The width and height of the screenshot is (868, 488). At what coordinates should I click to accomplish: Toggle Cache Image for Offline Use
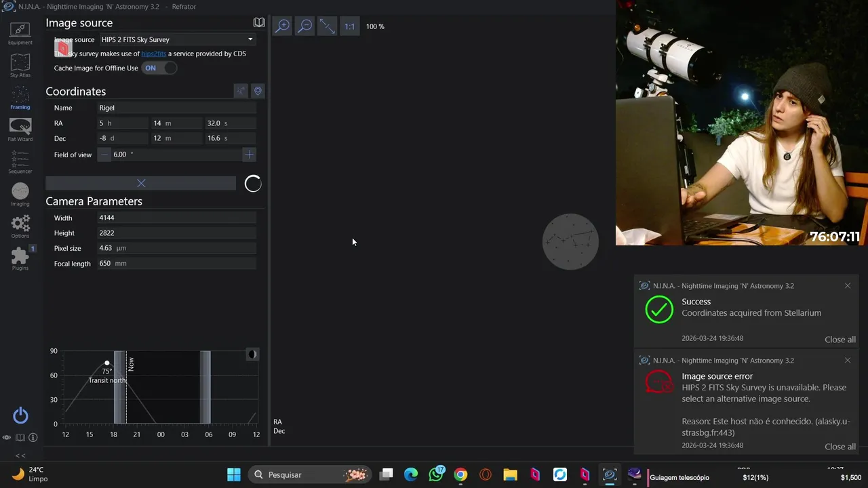pyautogui.click(x=159, y=68)
